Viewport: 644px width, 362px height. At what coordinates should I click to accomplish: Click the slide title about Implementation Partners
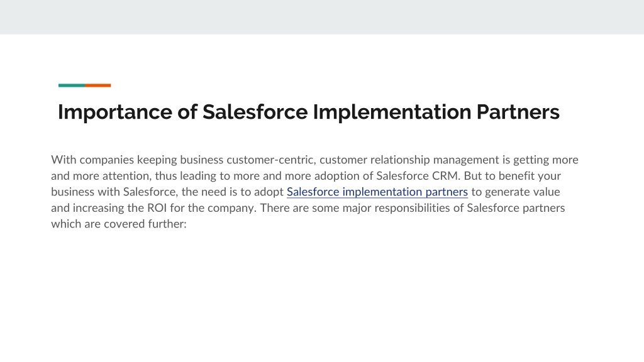click(308, 112)
